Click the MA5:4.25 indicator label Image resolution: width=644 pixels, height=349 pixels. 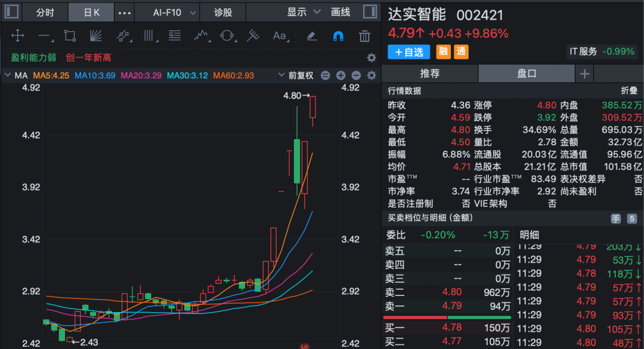click(x=51, y=76)
